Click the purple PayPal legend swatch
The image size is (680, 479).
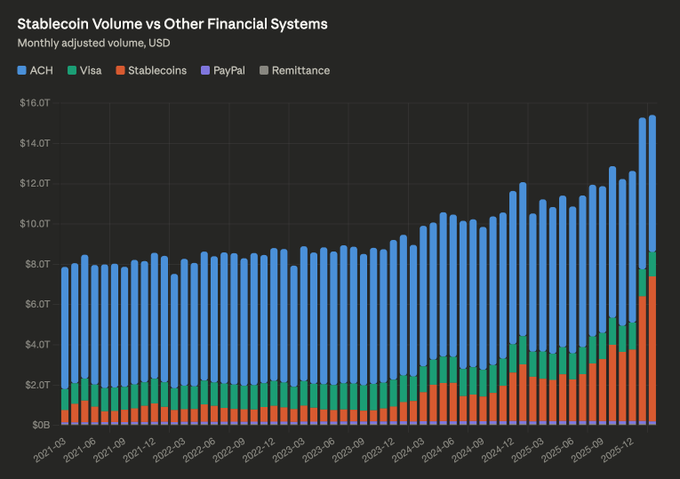[204, 71]
